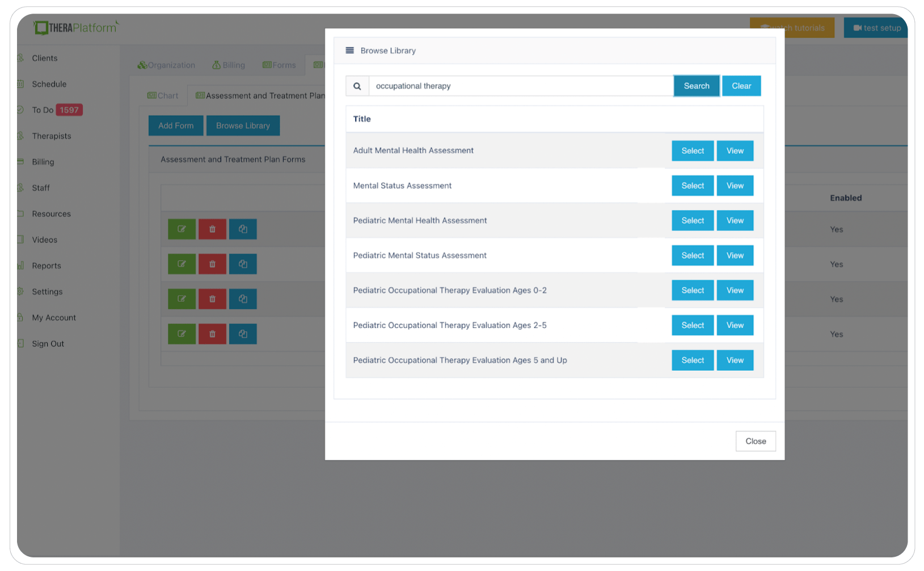Screen dimensions: 924x571
Task: Click the green edit icon in second form row
Action: coord(182,264)
